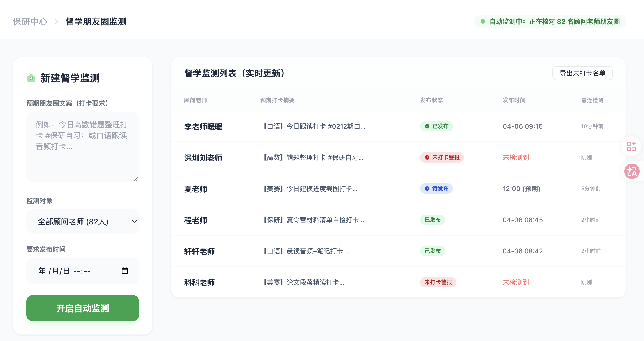644x341 pixels.
Task: Click publish time 04-06 08:42
Action: tap(523, 251)
